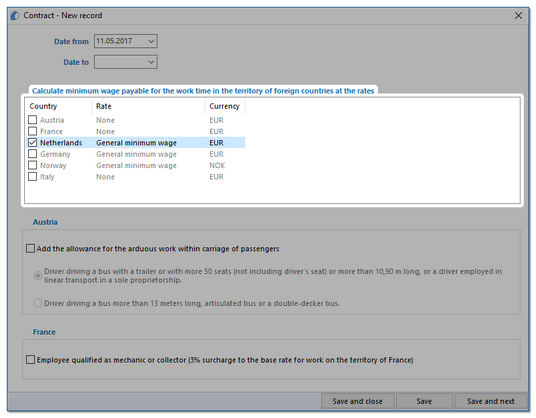Uncheck the Netherlands country checkbox
Image resolution: width=536 pixels, height=418 pixels.
coord(32,143)
